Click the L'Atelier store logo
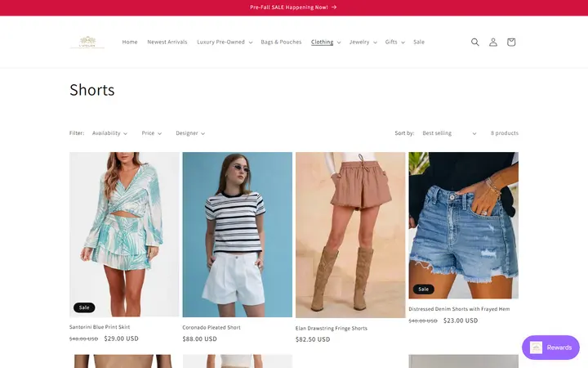The height and width of the screenshot is (368, 588). click(87, 42)
